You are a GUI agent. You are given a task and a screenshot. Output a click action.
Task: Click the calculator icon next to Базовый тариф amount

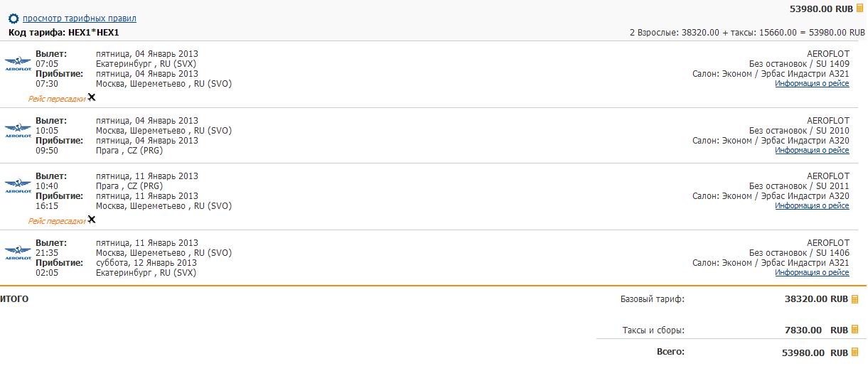[855, 299]
